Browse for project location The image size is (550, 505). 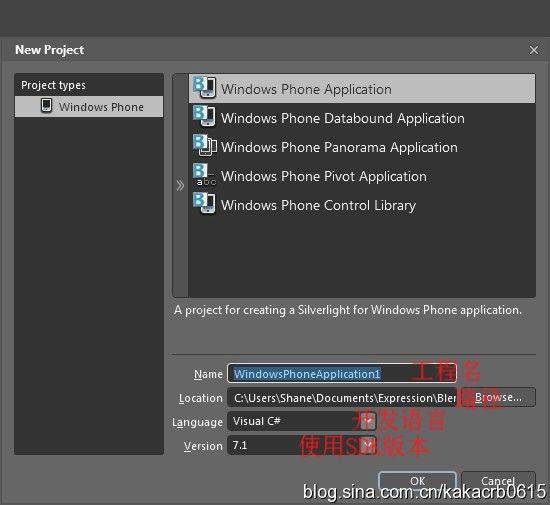click(x=498, y=397)
